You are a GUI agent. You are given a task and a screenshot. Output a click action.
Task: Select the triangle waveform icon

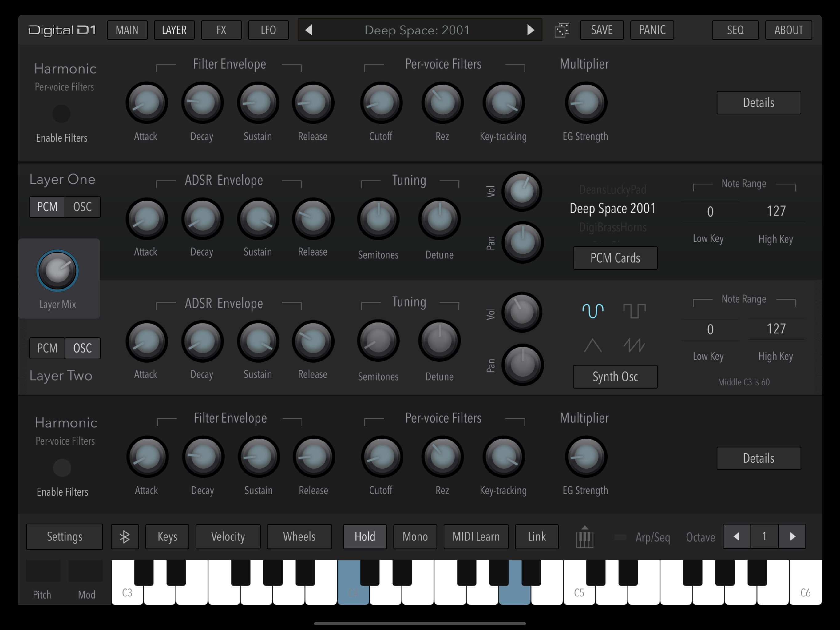click(x=593, y=345)
